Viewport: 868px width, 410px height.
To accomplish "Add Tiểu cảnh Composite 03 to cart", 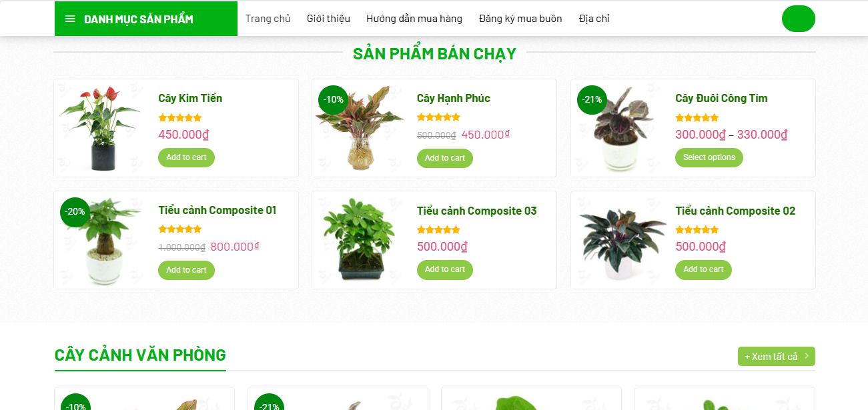I will point(445,270).
